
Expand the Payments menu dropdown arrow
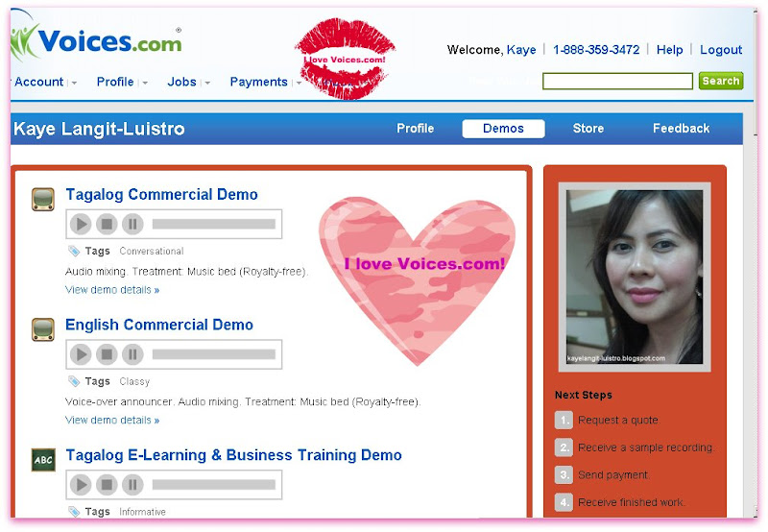299,83
